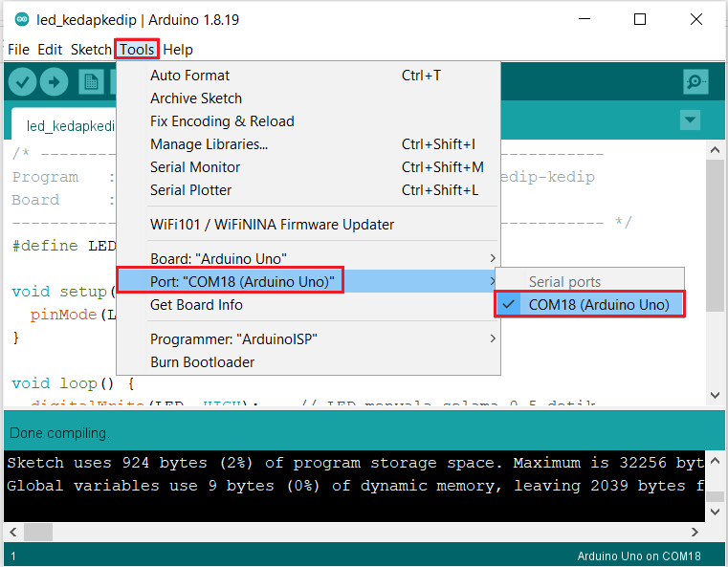Close the Tools menu

tap(137, 49)
